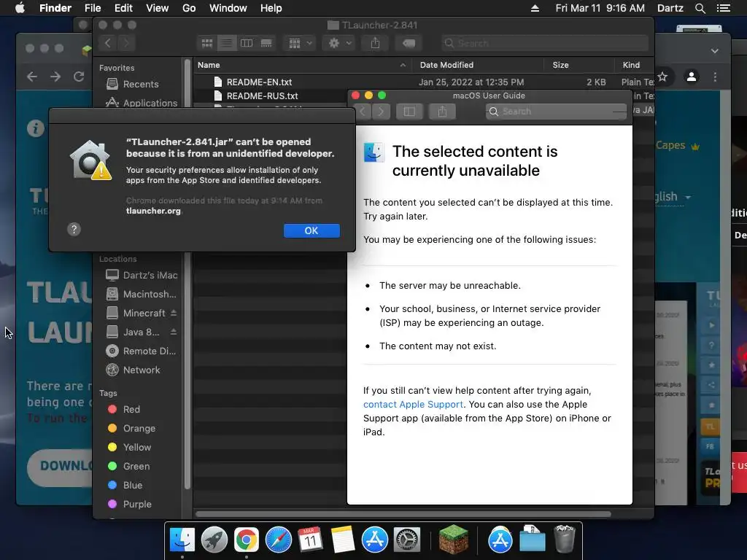
Task: Filter by the Purple tag
Action: [x=130, y=505]
